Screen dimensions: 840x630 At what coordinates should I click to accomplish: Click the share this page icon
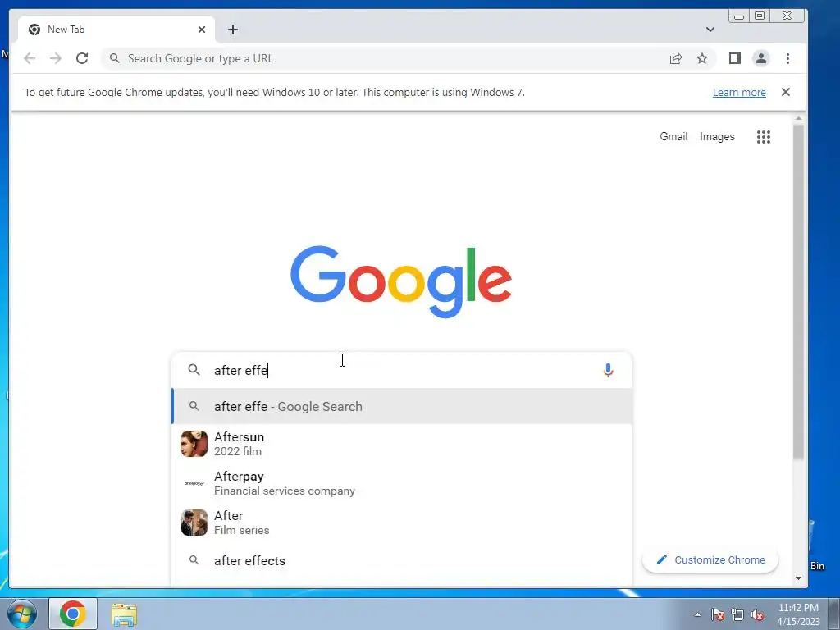click(676, 58)
